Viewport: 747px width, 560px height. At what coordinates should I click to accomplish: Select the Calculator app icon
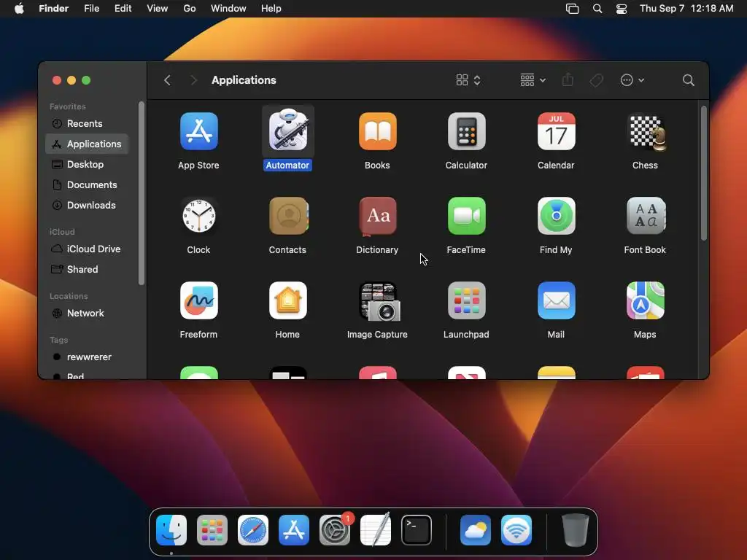[x=466, y=131]
